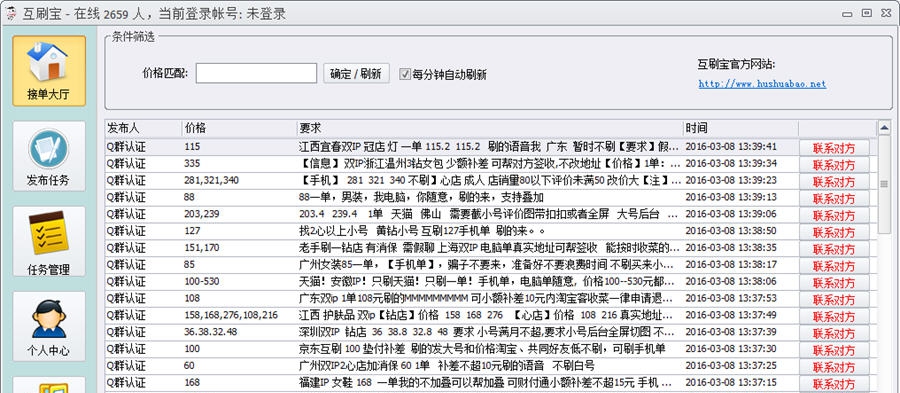Select price cell 203,239

point(201,214)
